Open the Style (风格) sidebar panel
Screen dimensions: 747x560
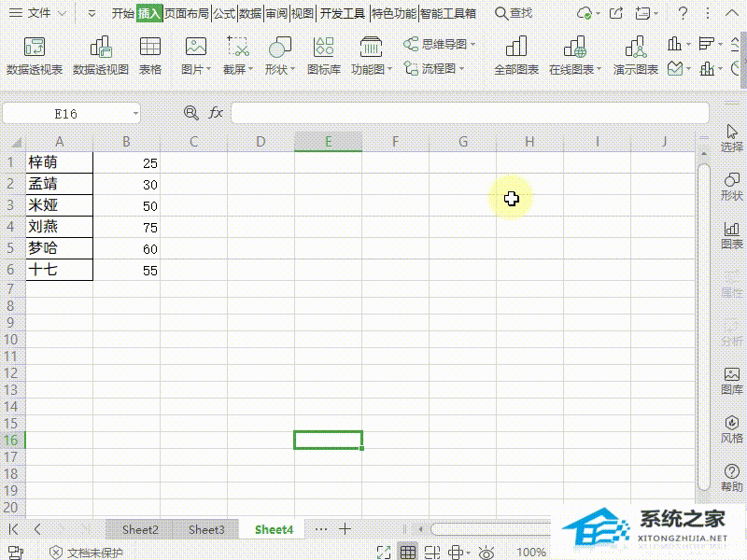(x=732, y=428)
